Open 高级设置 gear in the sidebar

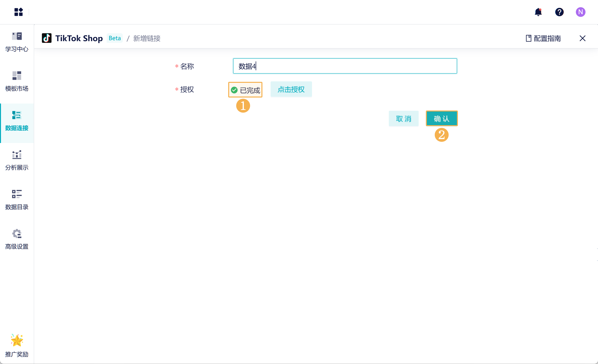tap(17, 239)
